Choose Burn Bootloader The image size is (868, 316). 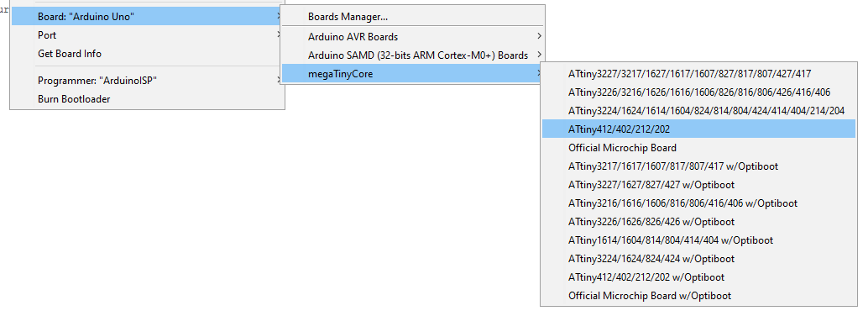pos(147,99)
